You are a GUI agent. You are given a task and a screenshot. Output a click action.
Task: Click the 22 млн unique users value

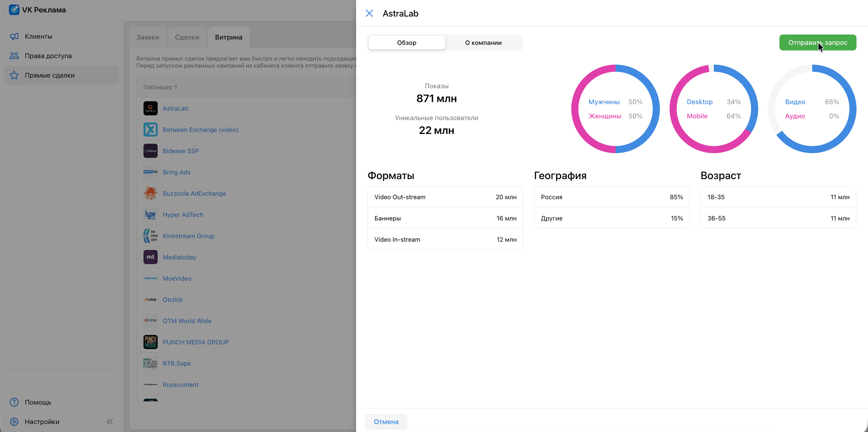(436, 130)
